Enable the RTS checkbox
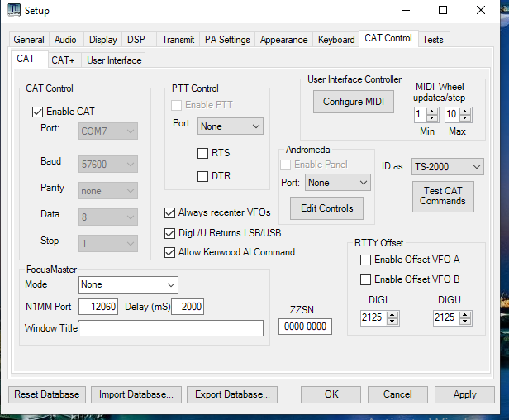Viewport: 509px width, 420px height. [203, 153]
